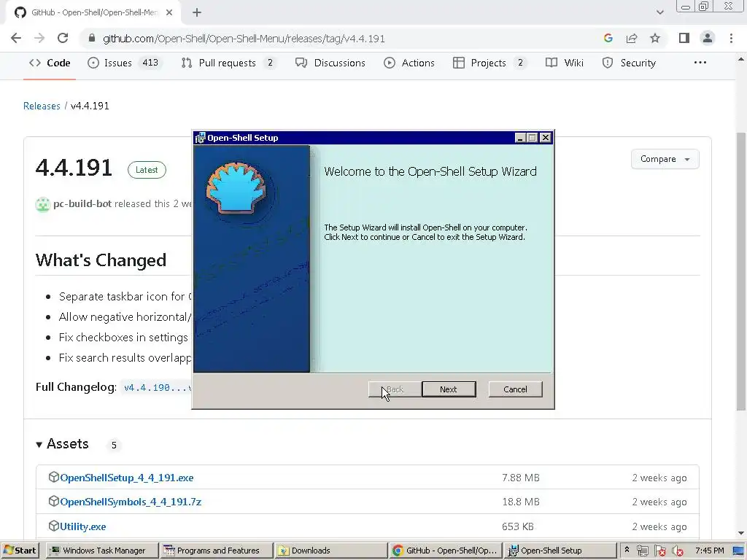747x560 pixels.
Task: Click the network tray icon
Action: (642, 551)
